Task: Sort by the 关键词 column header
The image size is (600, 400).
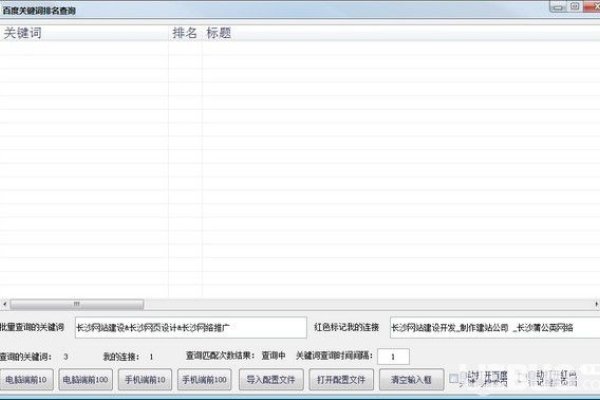Action: (x=84, y=33)
